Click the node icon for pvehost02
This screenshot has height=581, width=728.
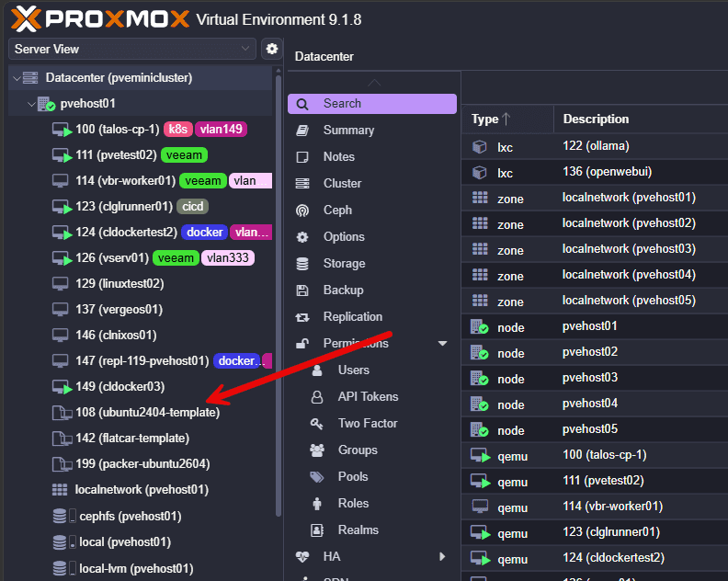coord(479,352)
